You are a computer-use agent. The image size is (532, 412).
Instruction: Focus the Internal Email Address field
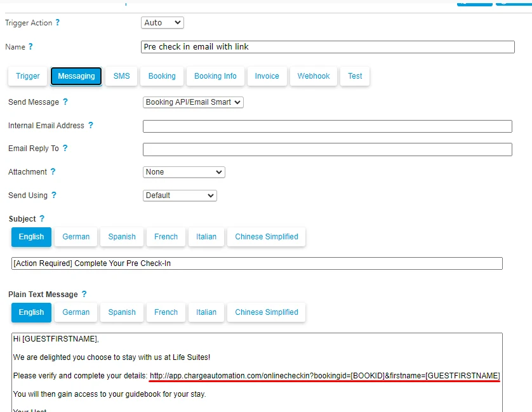pos(328,126)
